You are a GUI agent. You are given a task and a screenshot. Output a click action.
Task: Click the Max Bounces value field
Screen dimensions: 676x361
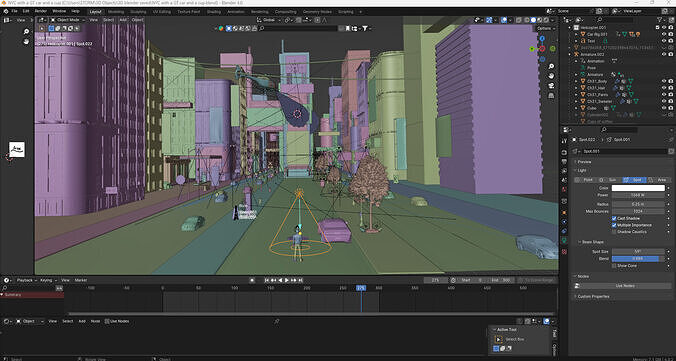coord(638,211)
